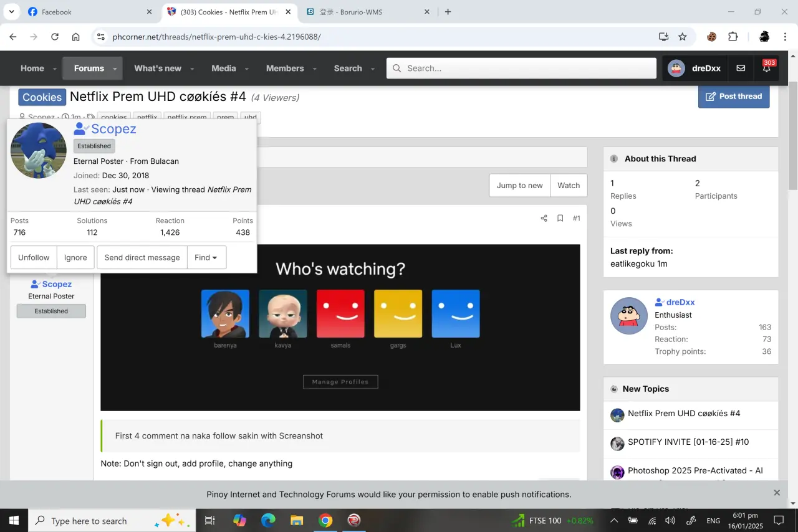Open the tab search dropdown arrow in Chrome
798x532 pixels.
pyautogui.click(x=11, y=12)
